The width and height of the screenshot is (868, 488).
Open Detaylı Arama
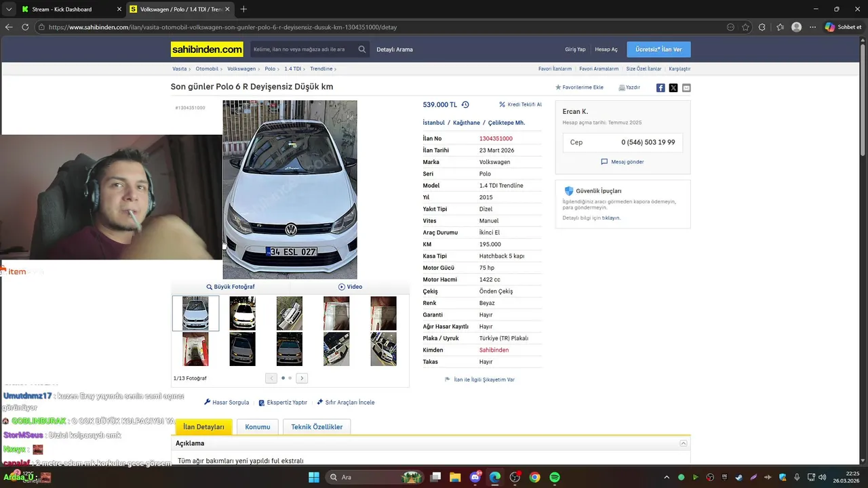pos(395,49)
